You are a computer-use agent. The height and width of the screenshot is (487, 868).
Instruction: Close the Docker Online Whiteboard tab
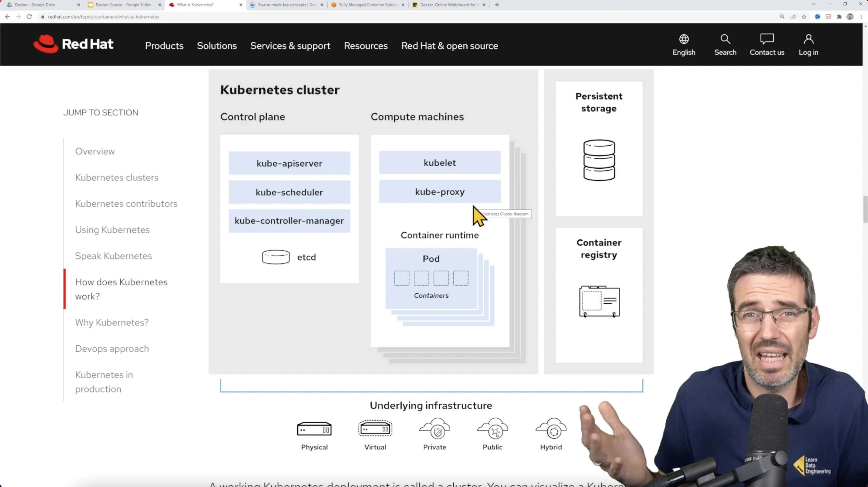(484, 5)
